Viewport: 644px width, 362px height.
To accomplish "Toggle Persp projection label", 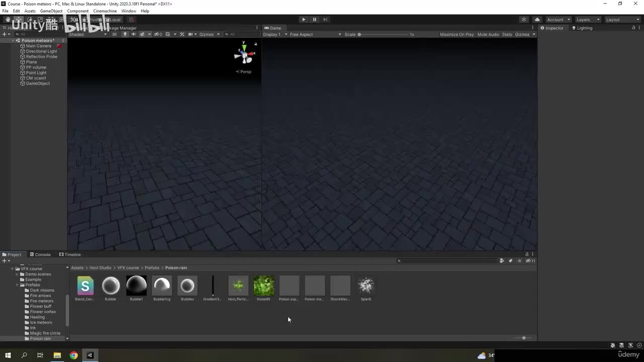I will [244, 71].
